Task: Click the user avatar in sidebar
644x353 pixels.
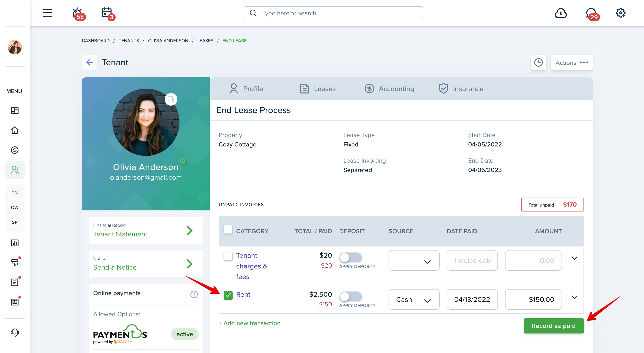Action: click(15, 47)
